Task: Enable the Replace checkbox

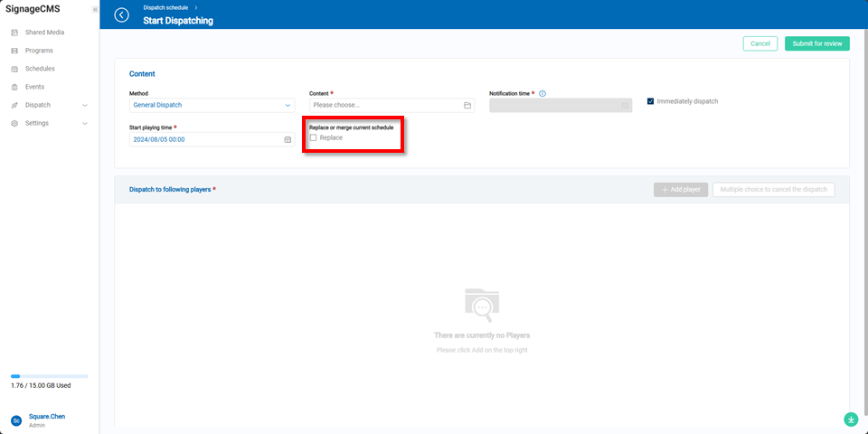Action: pyautogui.click(x=314, y=137)
